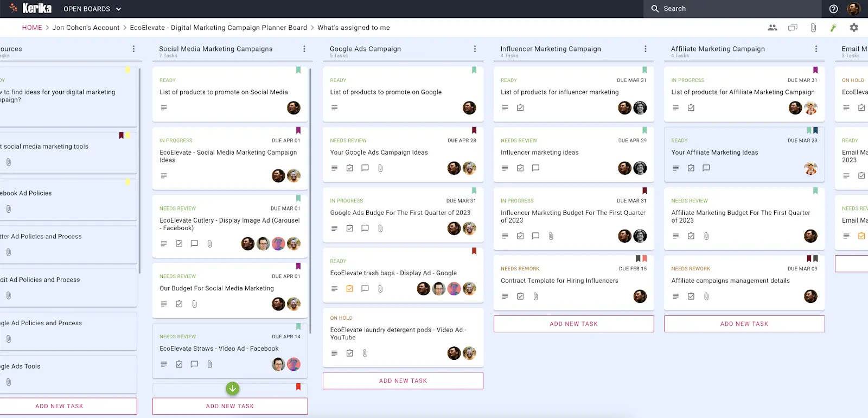Open attachment on EcoElevate laundry detergent pods card

pos(365,353)
